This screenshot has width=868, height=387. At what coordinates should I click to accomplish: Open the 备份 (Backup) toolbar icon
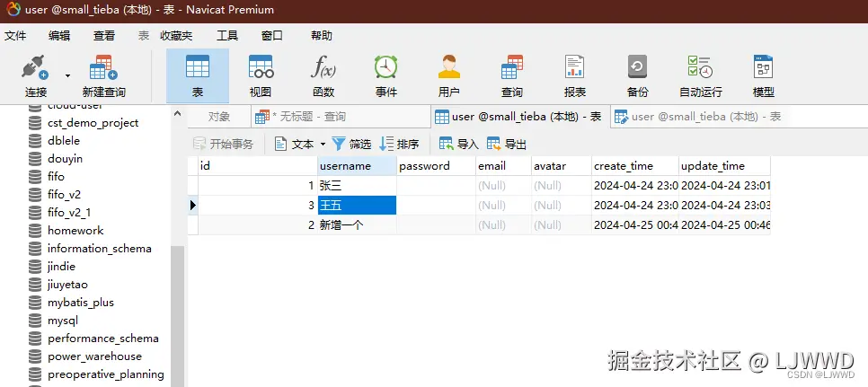pyautogui.click(x=637, y=75)
